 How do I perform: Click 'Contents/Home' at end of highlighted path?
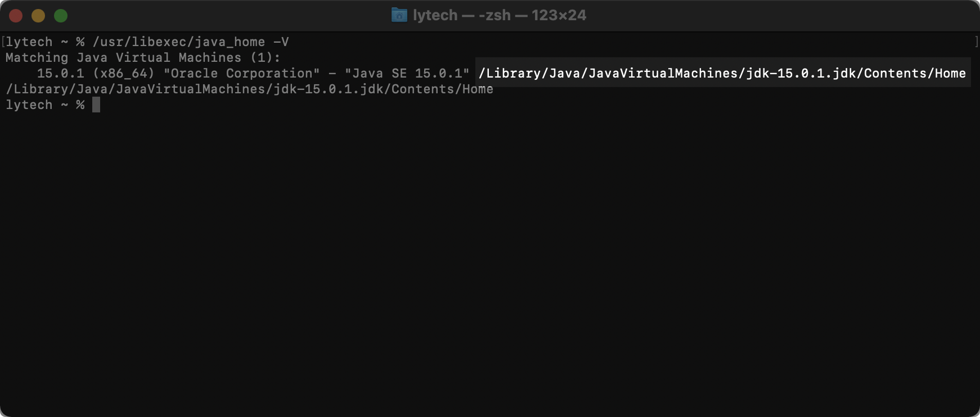coord(915,73)
